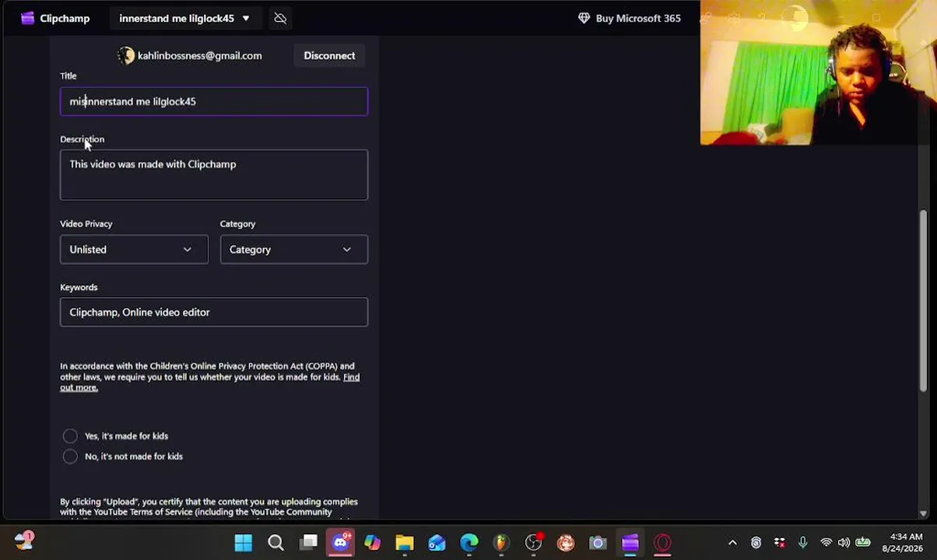This screenshot has height=560, width=937.
Task: Open Outlook from the taskbar
Action: pos(437,542)
